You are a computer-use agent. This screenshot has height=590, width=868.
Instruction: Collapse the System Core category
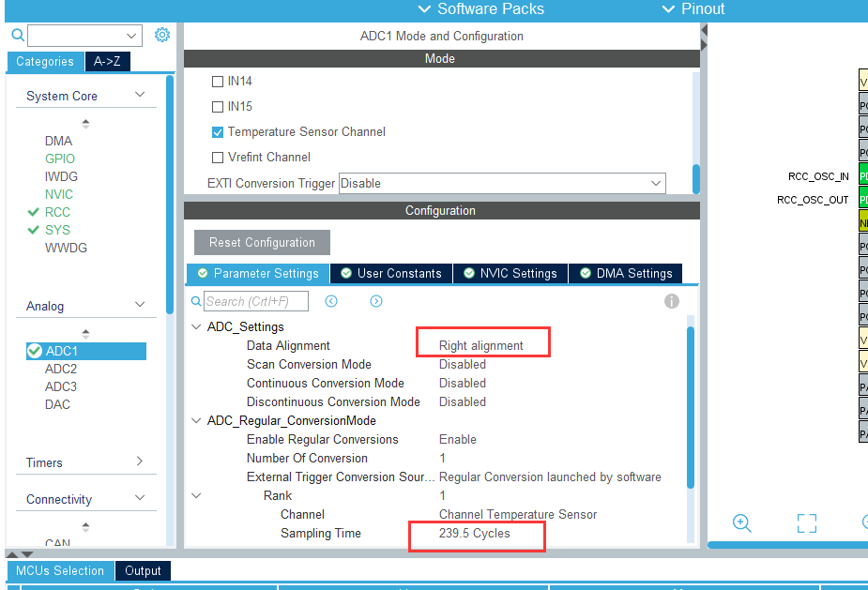(x=140, y=96)
